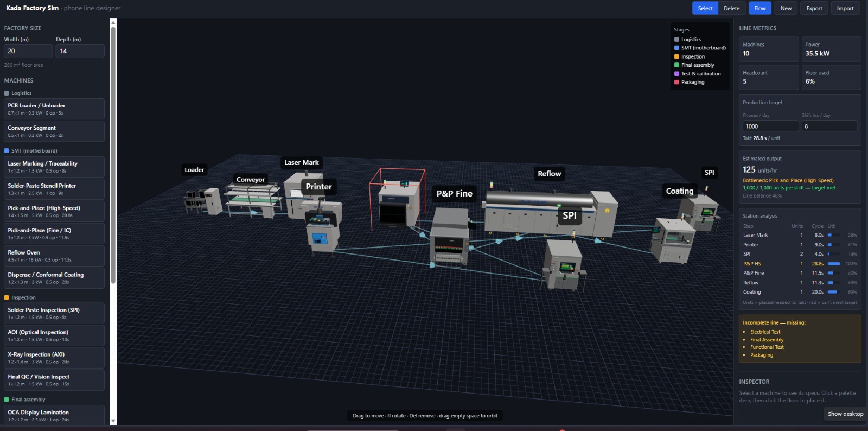Viewport: 868px width, 431px height.
Task: Click the palette scrollbar's down arrow
Action: (x=113, y=421)
